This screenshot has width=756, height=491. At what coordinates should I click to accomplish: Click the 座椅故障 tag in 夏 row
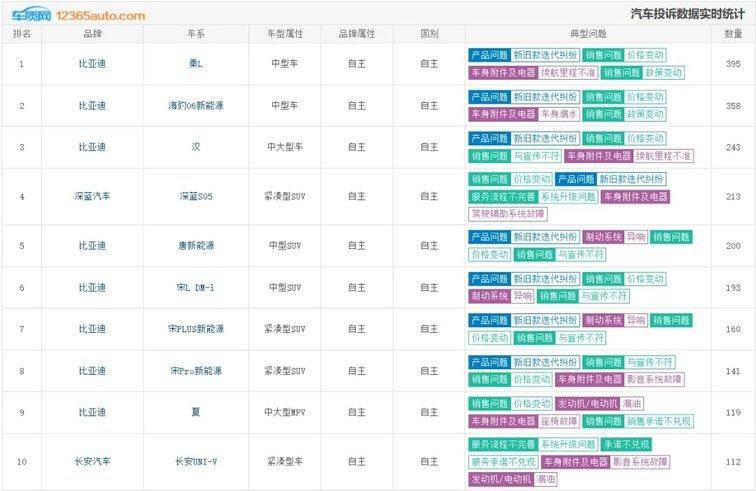559,421
